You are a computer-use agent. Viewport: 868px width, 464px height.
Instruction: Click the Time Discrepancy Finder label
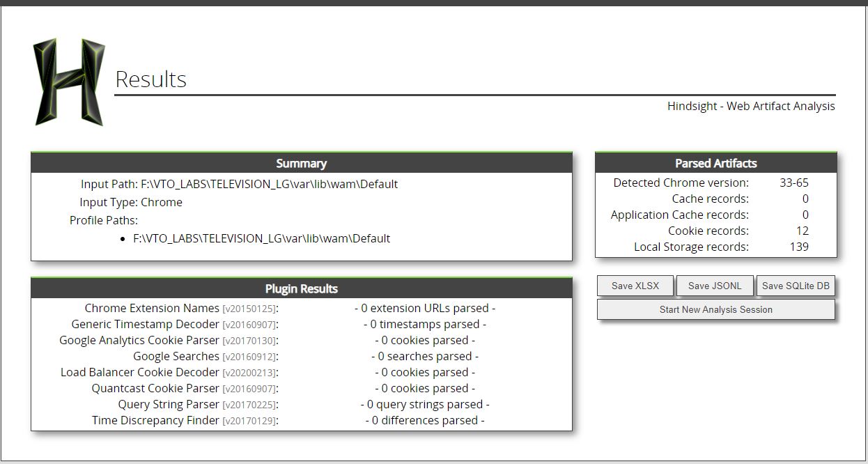click(155, 420)
